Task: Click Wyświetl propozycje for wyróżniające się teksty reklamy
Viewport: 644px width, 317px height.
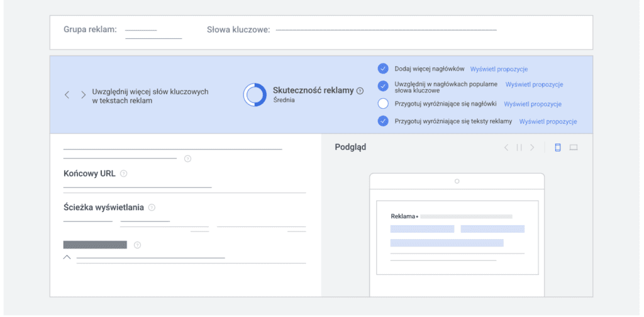Action: coord(548,121)
